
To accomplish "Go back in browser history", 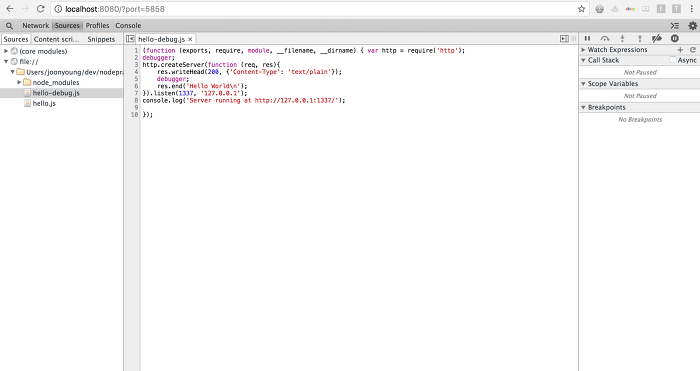I will point(10,9).
